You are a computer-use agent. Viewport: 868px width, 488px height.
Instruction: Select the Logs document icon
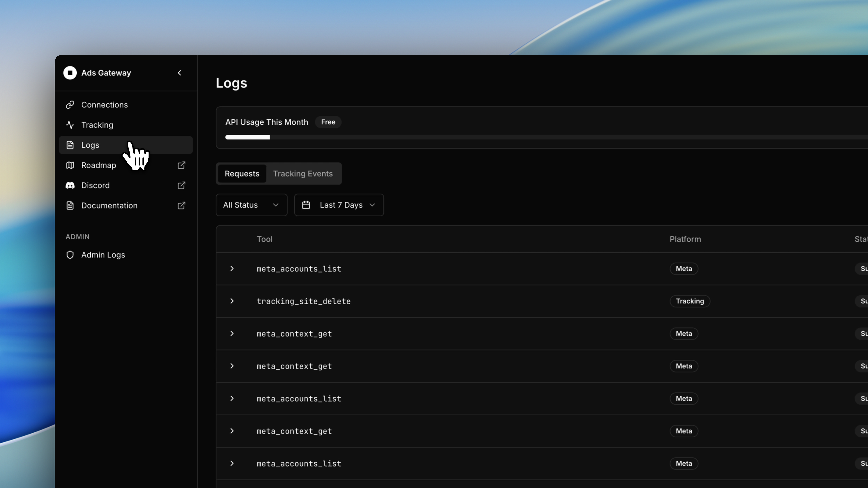(x=70, y=145)
